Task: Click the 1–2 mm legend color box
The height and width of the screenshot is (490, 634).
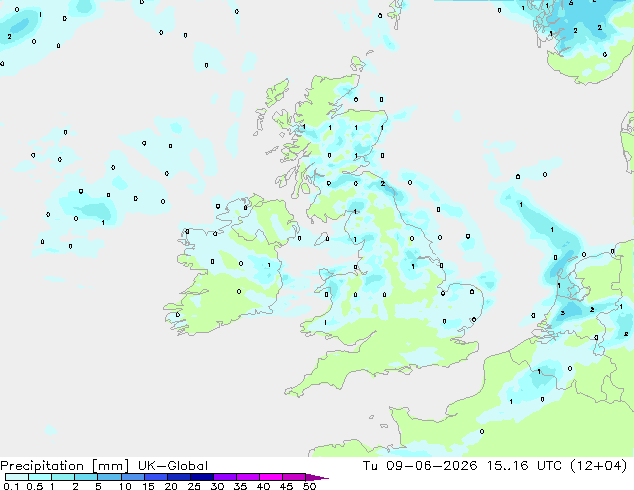Action: (x=63, y=477)
